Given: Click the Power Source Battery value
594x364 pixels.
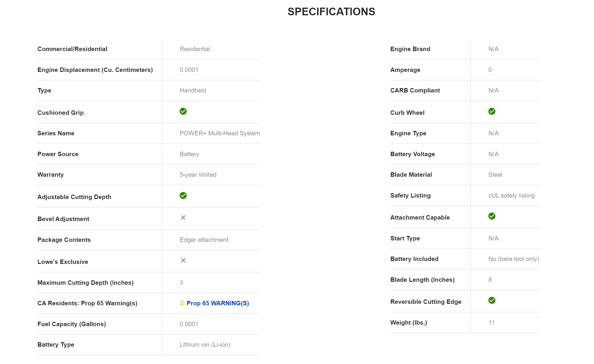Looking at the screenshot, I should (x=189, y=154).
